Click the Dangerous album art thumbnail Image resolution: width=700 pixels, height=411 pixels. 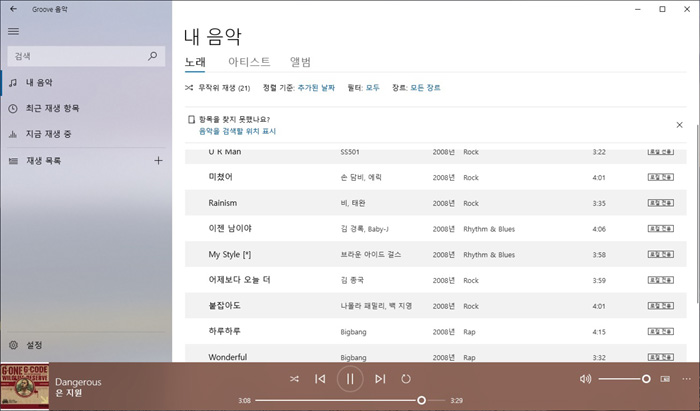coord(24,387)
